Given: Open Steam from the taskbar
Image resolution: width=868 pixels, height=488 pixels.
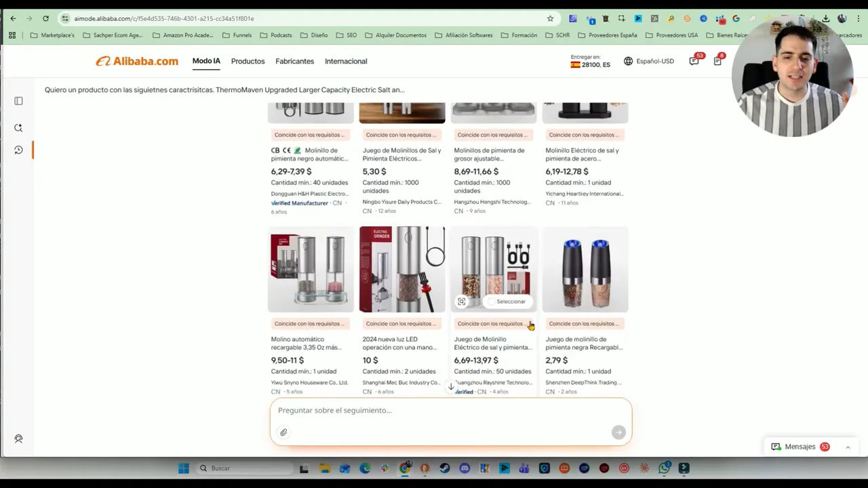Looking at the screenshot, I should 444,468.
